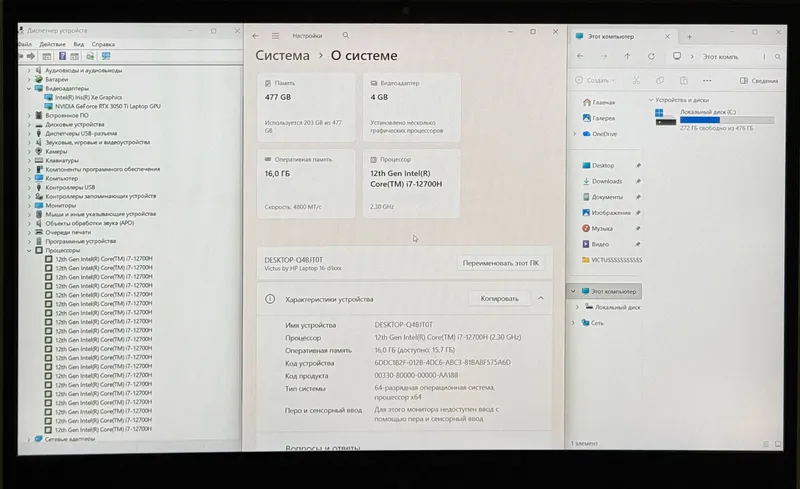Expand Сеть in Explorer sidebar
The width and height of the screenshot is (800, 489).
[x=573, y=323]
